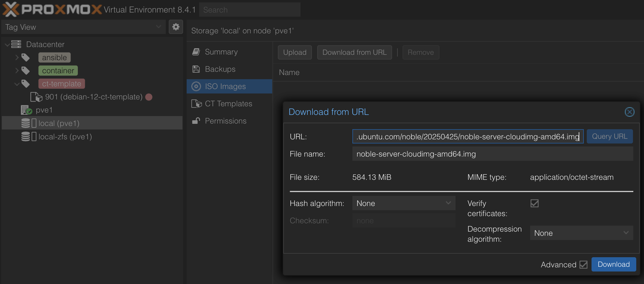644x284 pixels.
Task: Toggle the Advanced checkbox
Action: pyautogui.click(x=583, y=265)
